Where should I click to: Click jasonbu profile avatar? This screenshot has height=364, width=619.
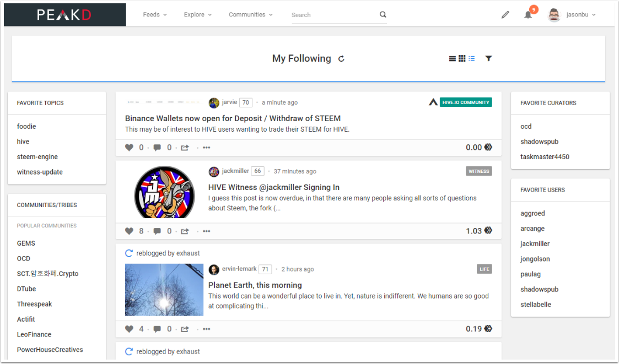click(555, 15)
